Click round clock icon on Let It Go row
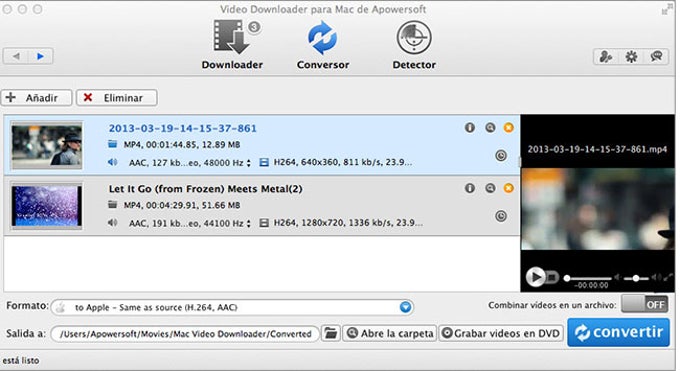The width and height of the screenshot is (680, 371). [501, 216]
